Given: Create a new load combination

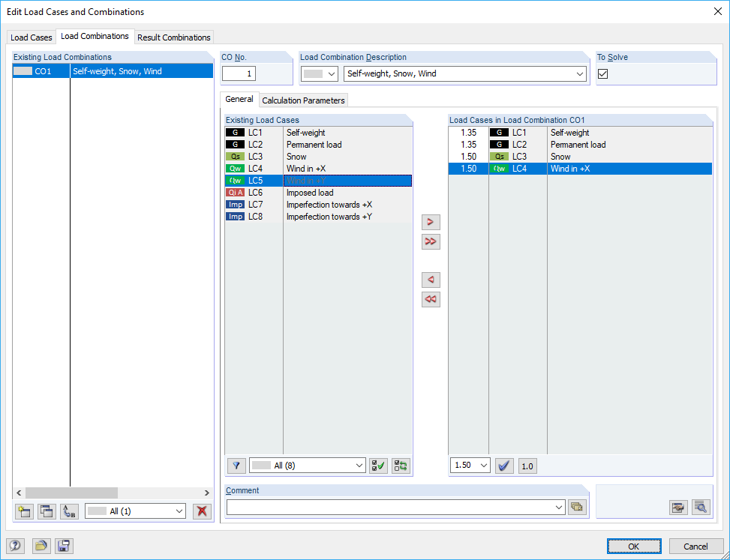Looking at the screenshot, I should (x=24, y=511).
